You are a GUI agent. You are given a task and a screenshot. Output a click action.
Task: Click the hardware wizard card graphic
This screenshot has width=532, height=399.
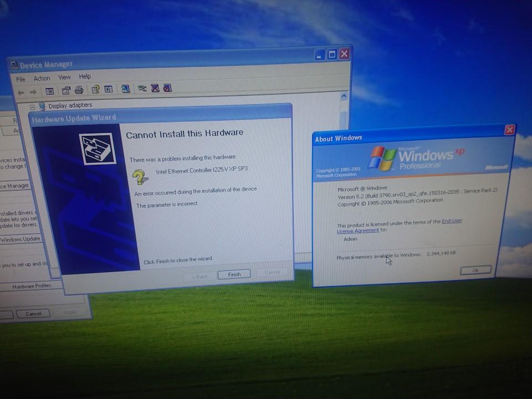point(98,149)
